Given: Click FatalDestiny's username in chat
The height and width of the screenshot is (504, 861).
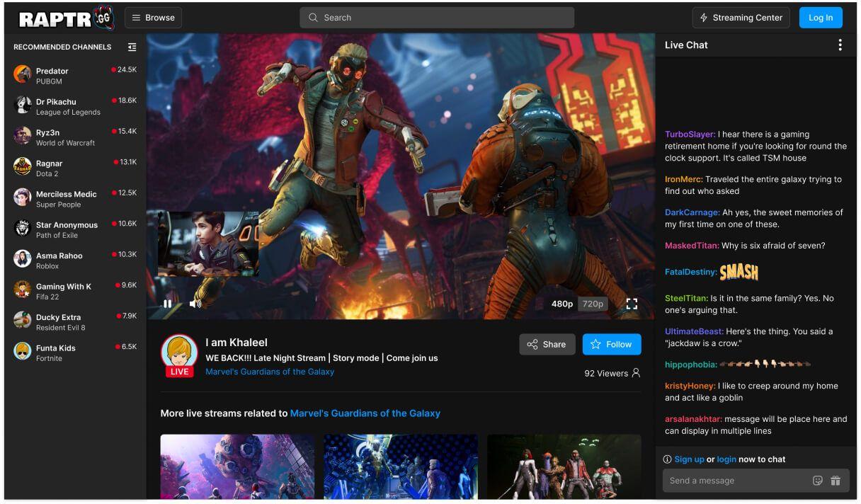Looking at the screenshot, I should pyautogui.click(x=691, y=273).
